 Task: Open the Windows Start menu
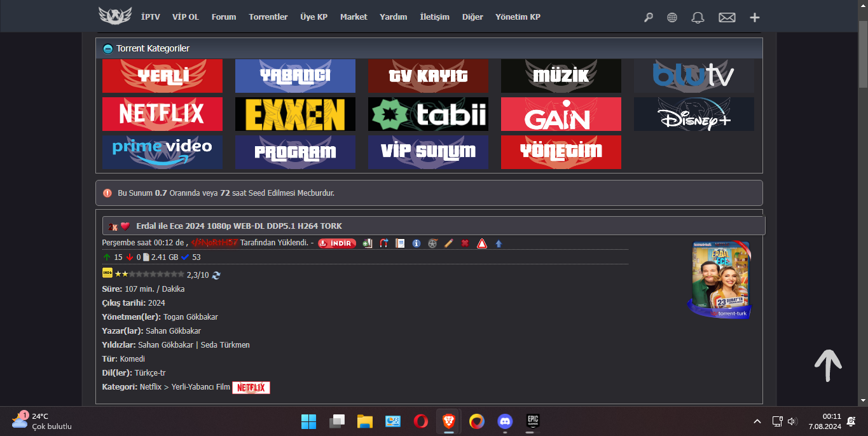coord(308,421)
